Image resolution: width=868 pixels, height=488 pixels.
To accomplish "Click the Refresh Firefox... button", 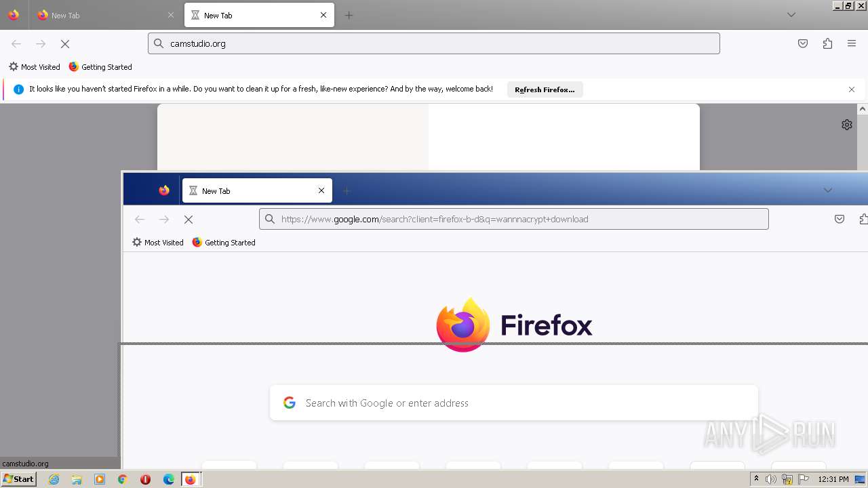I will click(545, 89).
